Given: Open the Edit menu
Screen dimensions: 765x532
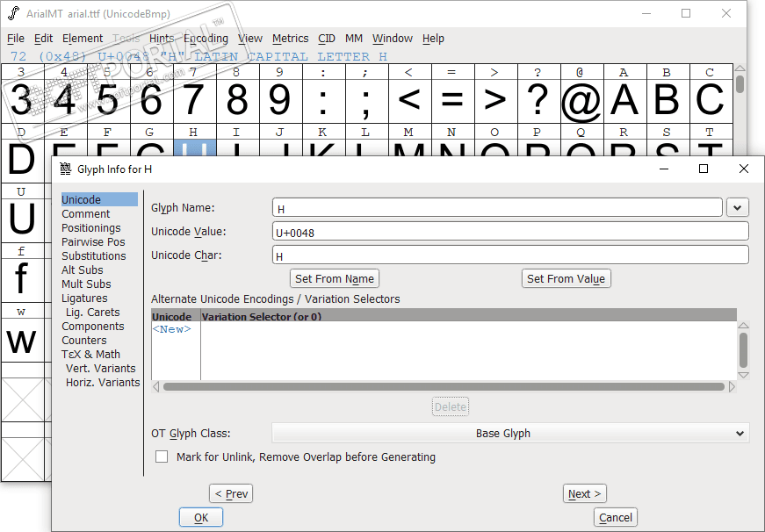Looking at the screenshot, I should tap(43, 39).
